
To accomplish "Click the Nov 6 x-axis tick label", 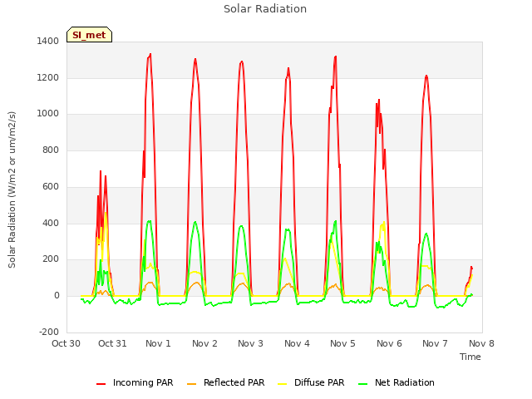I will coord(389,343).
